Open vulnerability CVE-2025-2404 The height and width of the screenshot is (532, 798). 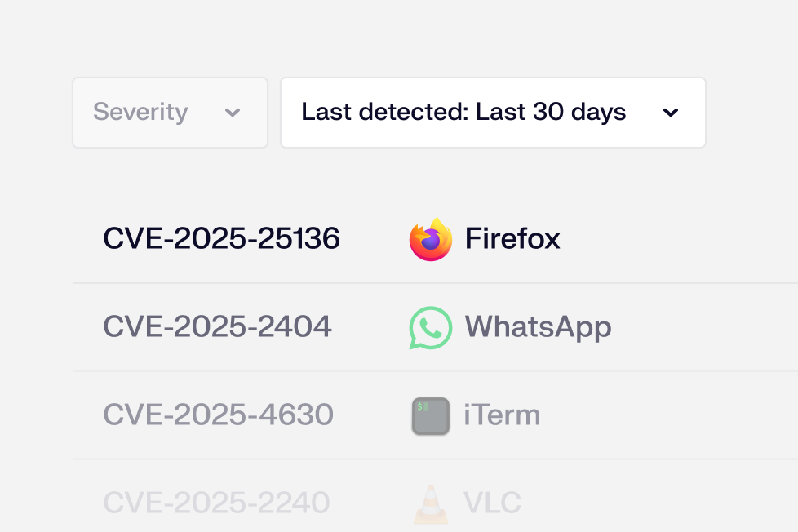pos(218,326)
